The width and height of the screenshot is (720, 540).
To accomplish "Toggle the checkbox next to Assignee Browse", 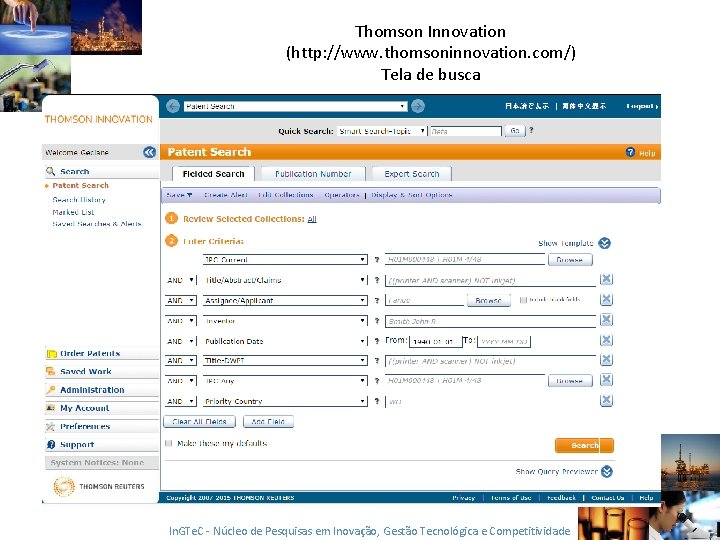I will click(523, 300).
